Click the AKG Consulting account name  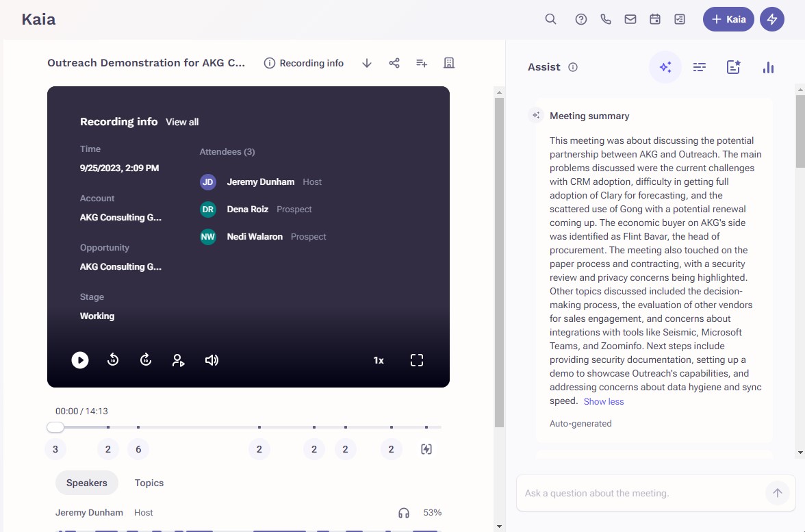click(120, 218)
